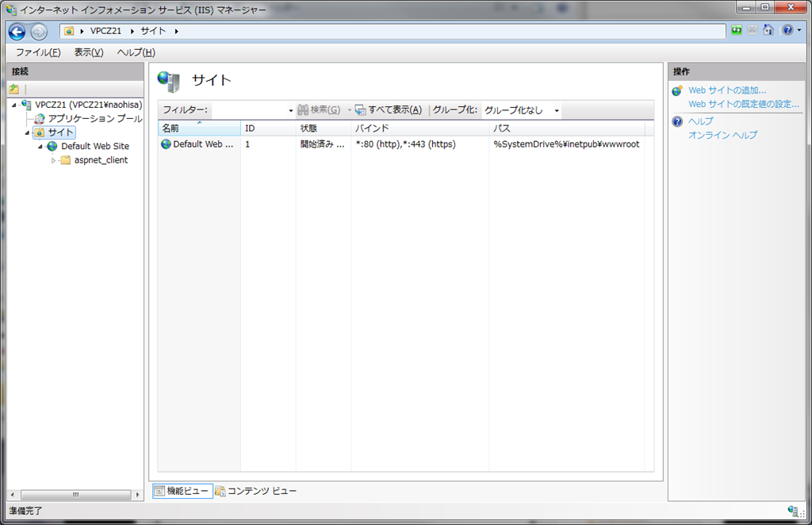Screen dimensions: 812x525
Task: Select アプリケーション プール in the tree
Action: point(95,119)
